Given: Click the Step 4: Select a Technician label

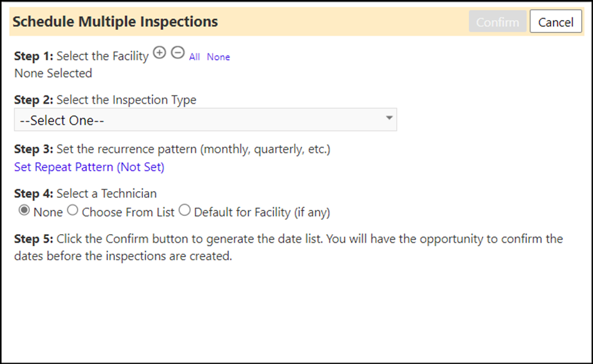Looking at the screenshot, I should click(x=86, y=194).
